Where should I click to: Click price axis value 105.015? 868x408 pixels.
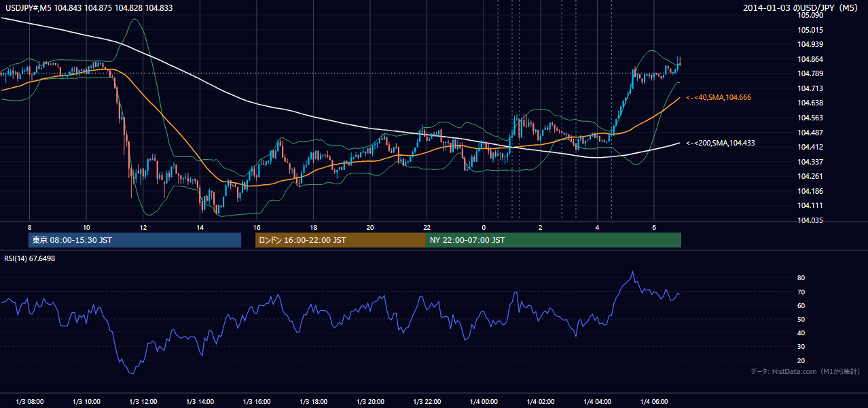(x=811, y=30)
